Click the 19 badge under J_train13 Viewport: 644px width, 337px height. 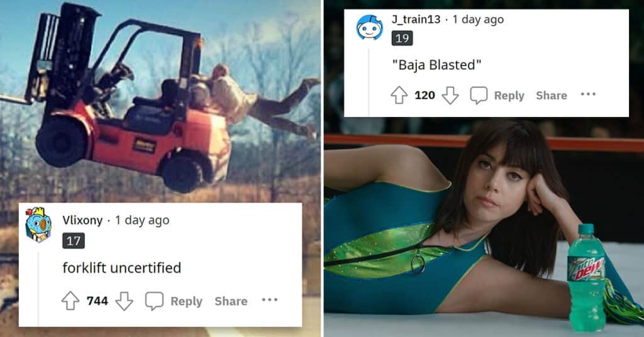[x=402, y=38]
